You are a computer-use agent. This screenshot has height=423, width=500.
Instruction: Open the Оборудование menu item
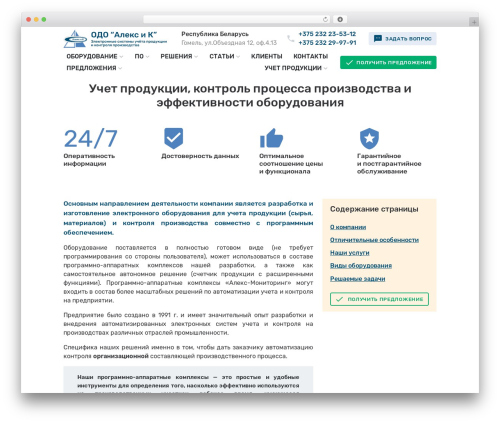(x=92, y=56)
